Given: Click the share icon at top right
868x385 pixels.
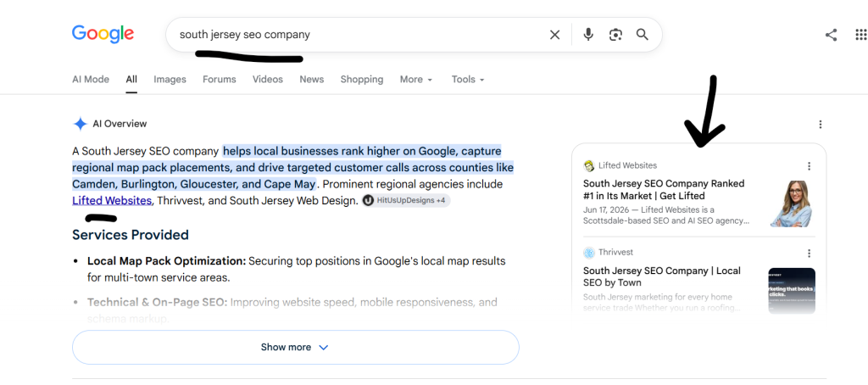Looking at the screenshot, I should tap(831, 35).
